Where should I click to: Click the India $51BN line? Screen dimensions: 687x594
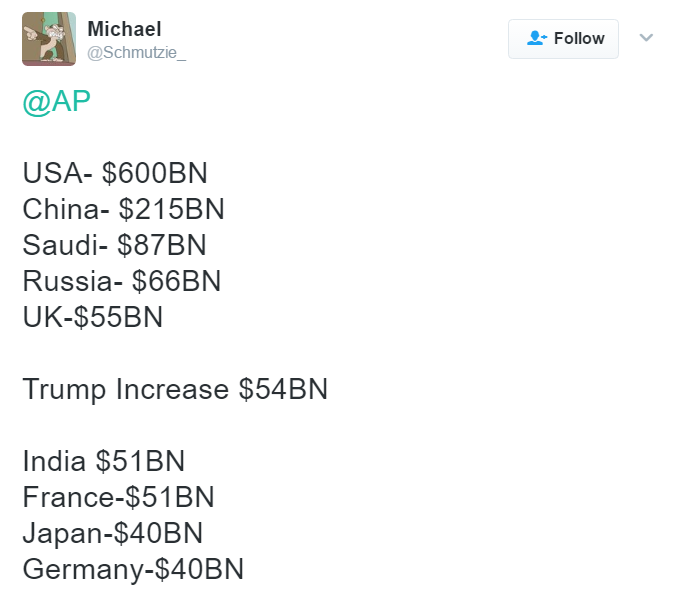[x=104, y=461]
